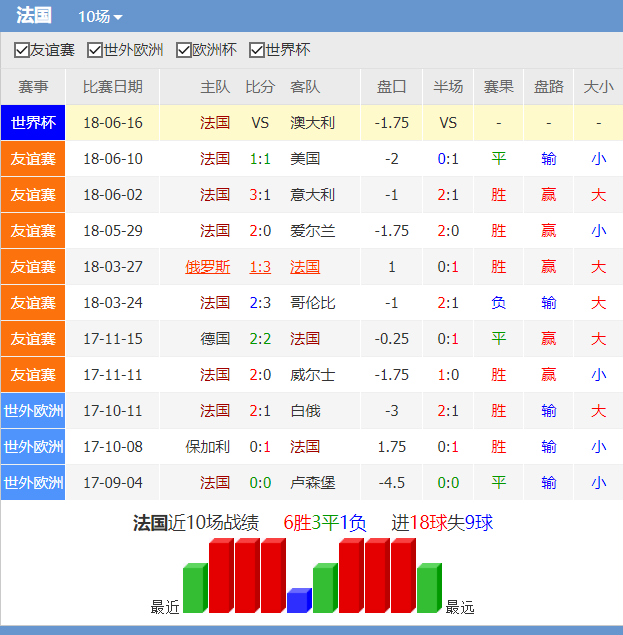Toggle the 欧洲杯 checkbox
This screenshot has height=635, width=623.
pyautogui.click(x=184, y=50)
